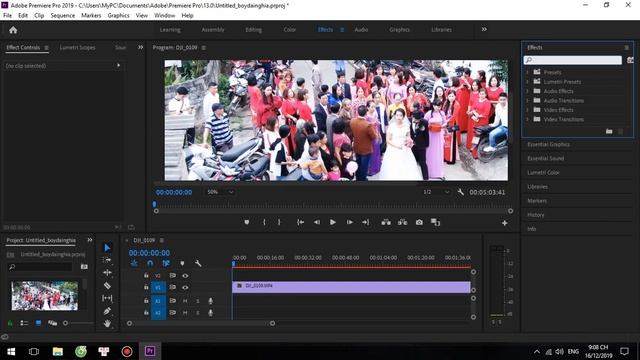Viewport: 640px width, 360px height.
Task: Create new custom bin in Effects panel
Action: click(x=609, y=131)
